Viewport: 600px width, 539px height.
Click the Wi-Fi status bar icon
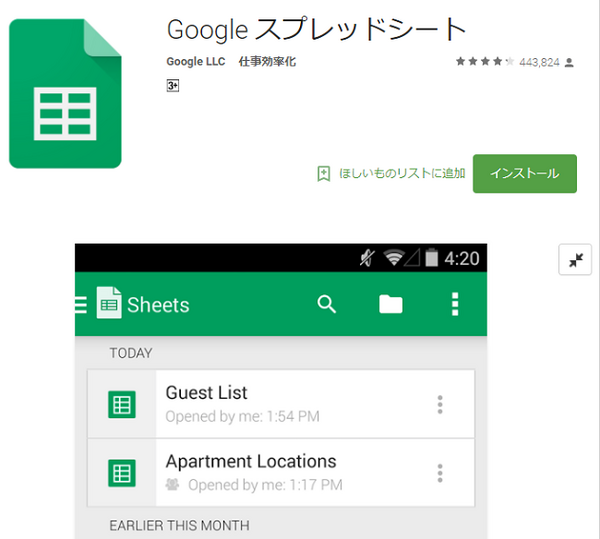point(394,258)
